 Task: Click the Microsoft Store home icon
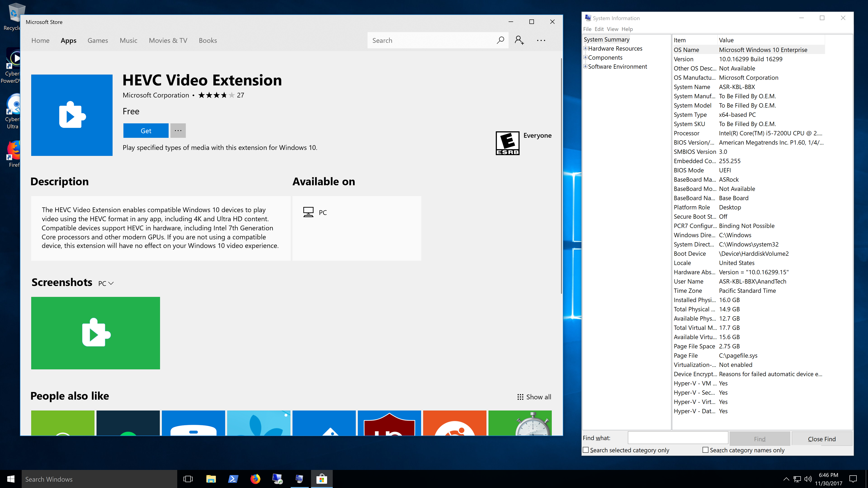click(x=40, y=40)
